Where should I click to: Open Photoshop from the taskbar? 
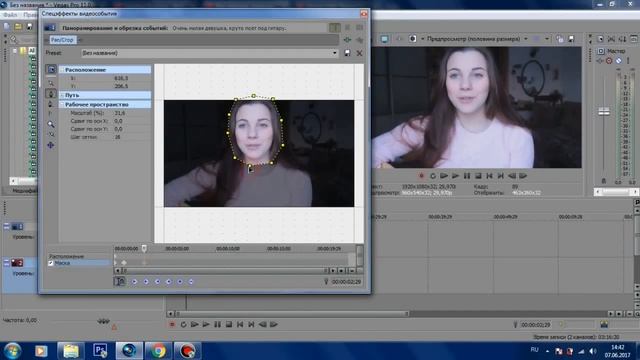pyautogui.click(x=100, y=351)
